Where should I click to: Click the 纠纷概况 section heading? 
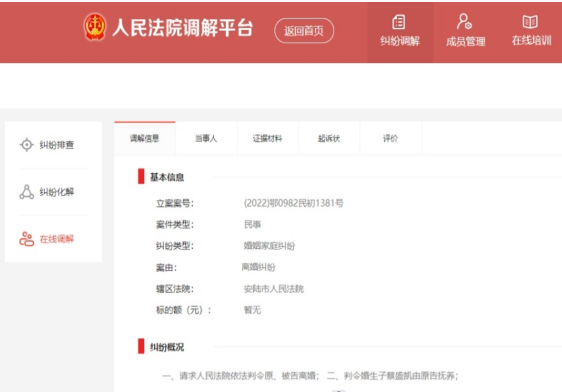[167, 348]
